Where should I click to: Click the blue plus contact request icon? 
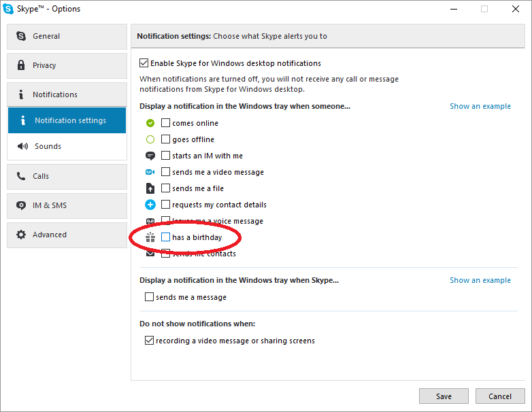[x=150, y=205]
